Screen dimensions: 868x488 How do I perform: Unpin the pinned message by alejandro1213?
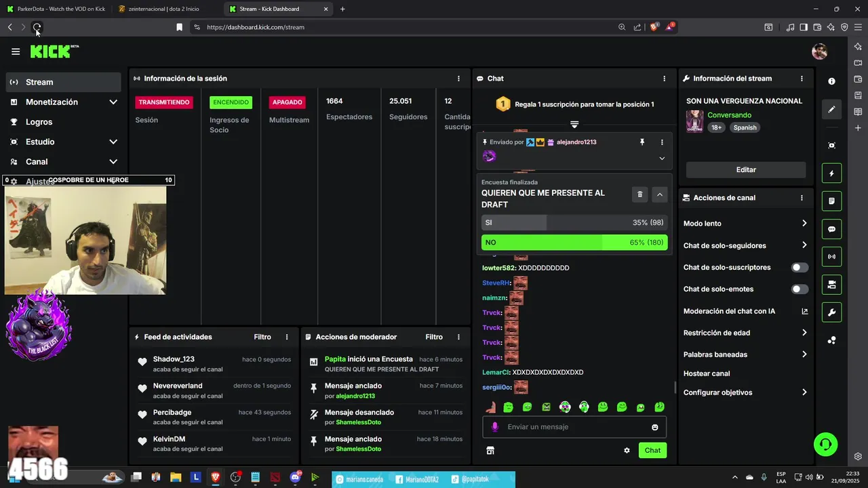click(x=642, y=142)
